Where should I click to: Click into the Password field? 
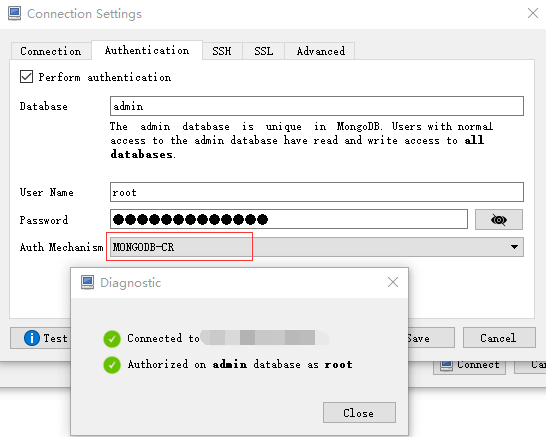289,219
